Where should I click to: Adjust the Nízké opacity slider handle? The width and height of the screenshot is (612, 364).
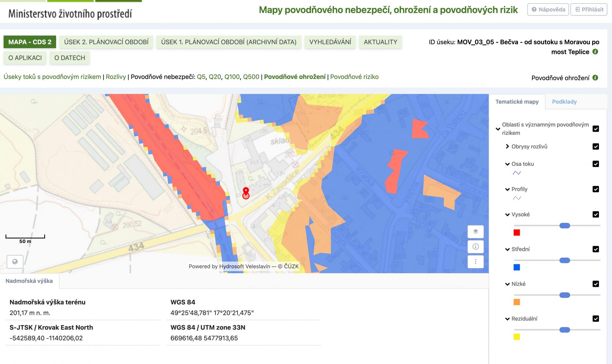click(565, 295)
